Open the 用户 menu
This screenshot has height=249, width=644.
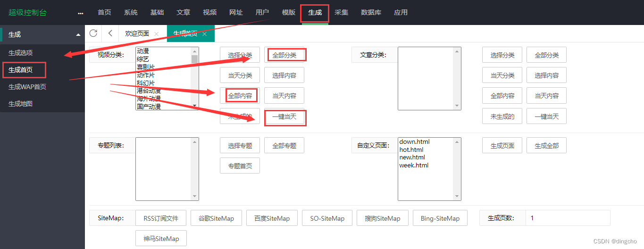click(x=262, y=12)
